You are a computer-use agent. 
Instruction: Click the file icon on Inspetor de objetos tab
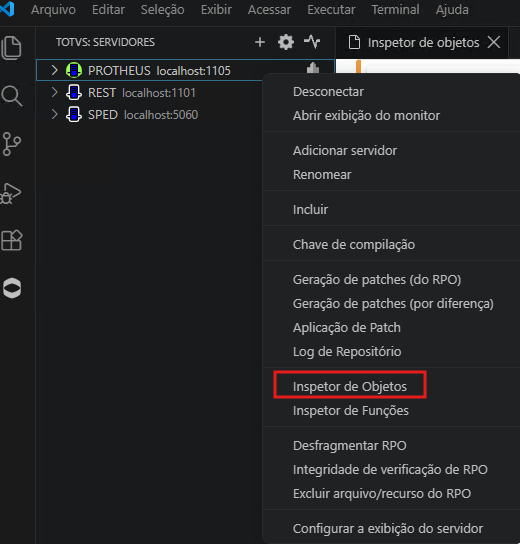pos(354,42)
